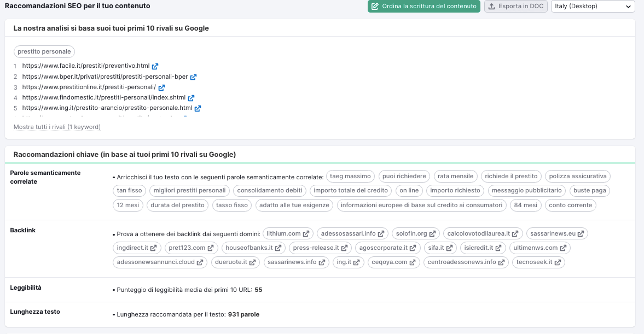Click the polizza assicurativa keyword chip
The height and width of the screenshot is (334, 644).
point(577,176)
